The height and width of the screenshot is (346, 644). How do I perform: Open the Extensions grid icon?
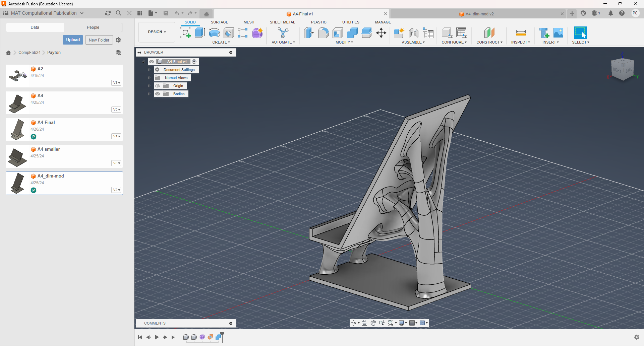(x=140, y=13)
